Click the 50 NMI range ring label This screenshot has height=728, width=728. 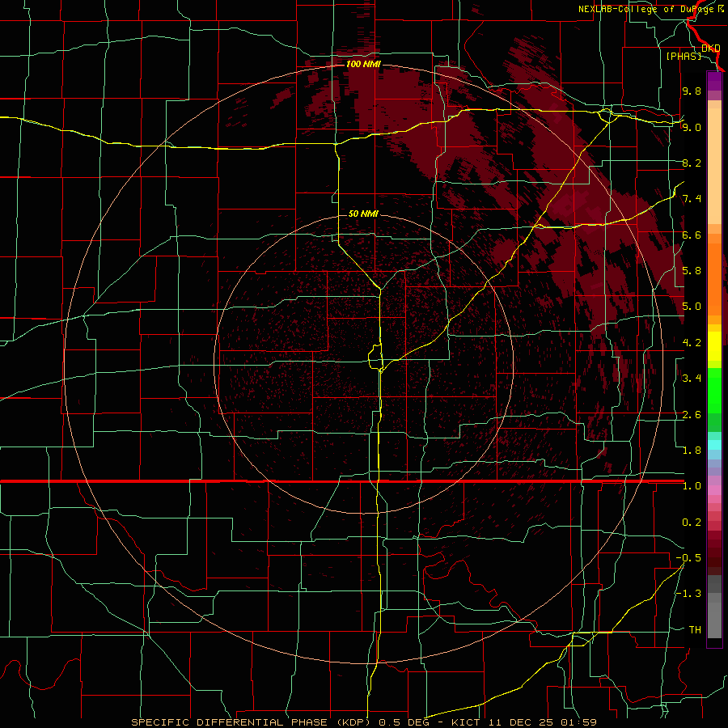click(363, 214)
